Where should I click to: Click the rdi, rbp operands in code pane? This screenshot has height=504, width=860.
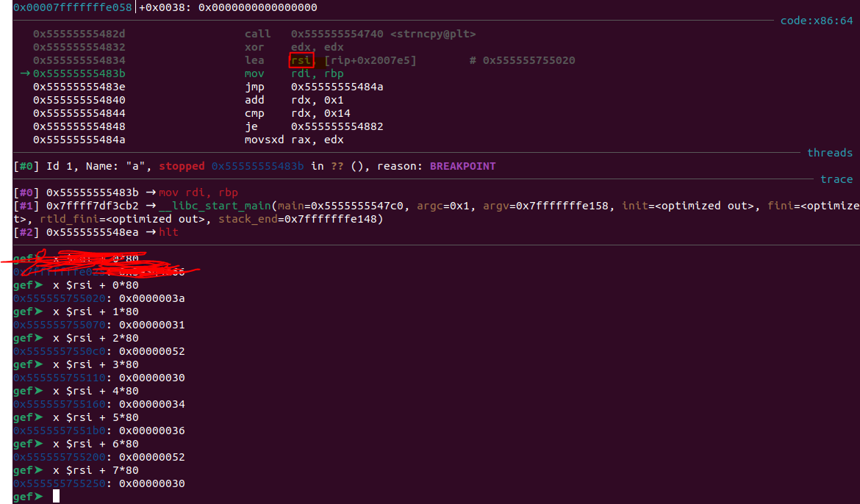pos(317,73)
